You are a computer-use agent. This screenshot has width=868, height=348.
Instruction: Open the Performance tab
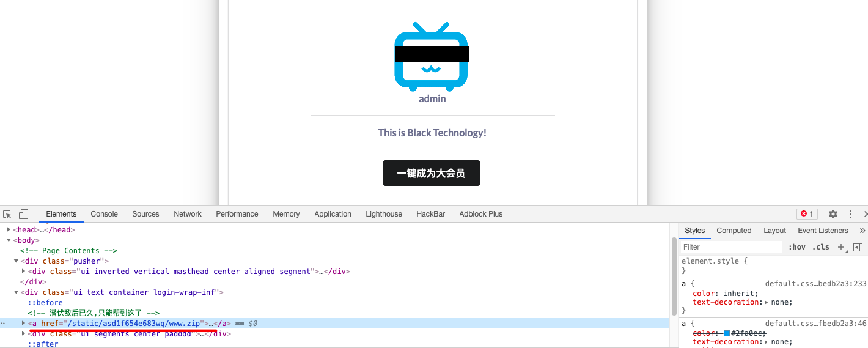pos(237,214)
